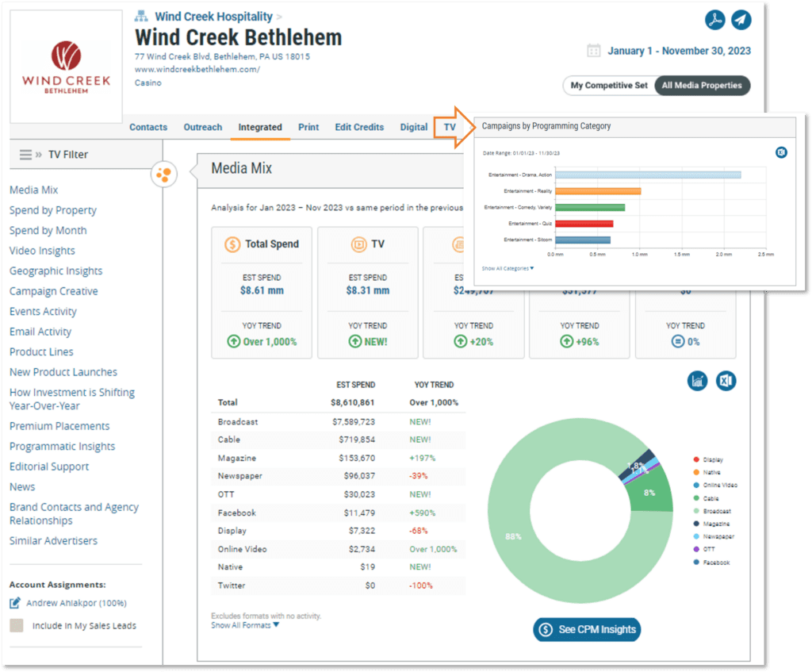Open www.windcreekbethlehem.com website link
Screen dimensions: 812x672
click(197, 70)
